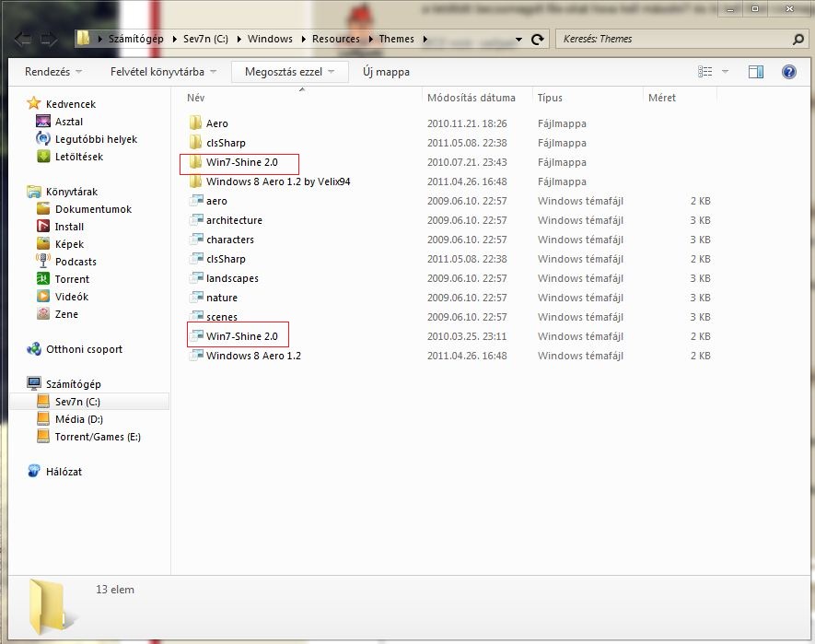This screenshot has width=815, height=644.
Task: Open the Rendezés dropdown menu
Action: [x=53, y=72]
